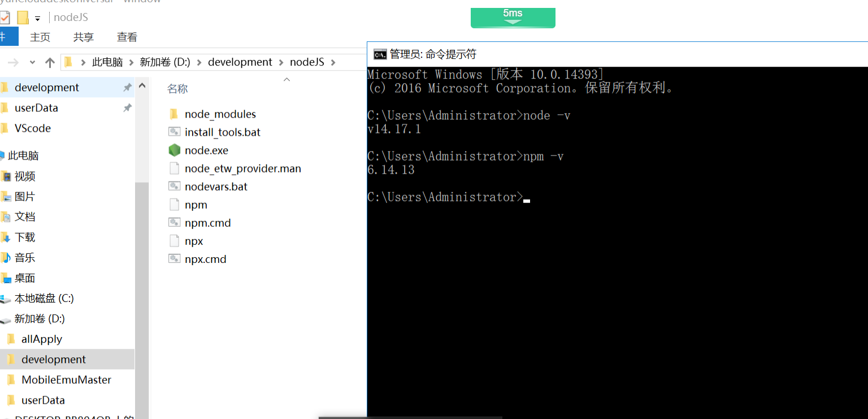The image size is (868, 419).
Task: Open the node.exe application icon
Action: pyautogui.click(x=175, y=150)
